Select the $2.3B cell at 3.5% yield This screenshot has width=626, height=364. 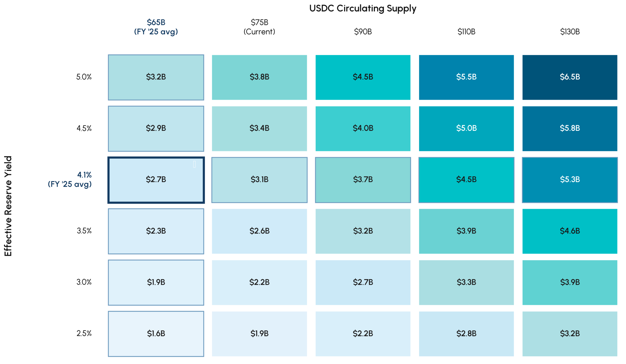click(156, 231)
